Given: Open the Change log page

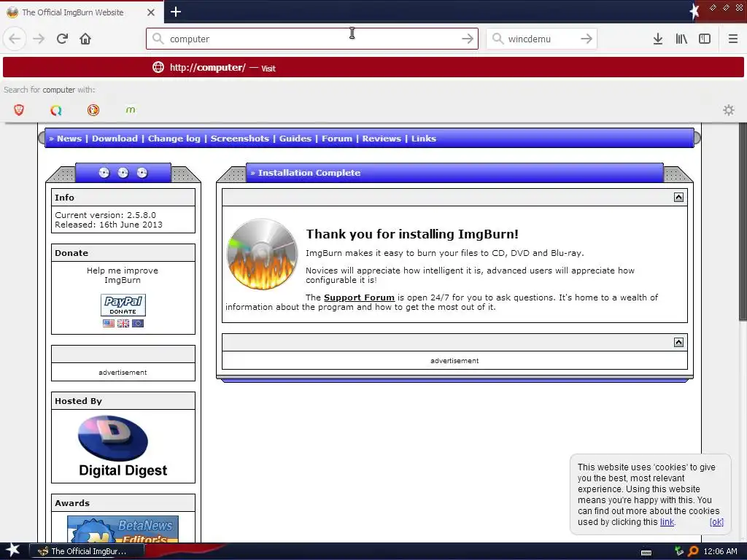Looking at the screenshot, I should click(x=174, y=139).
